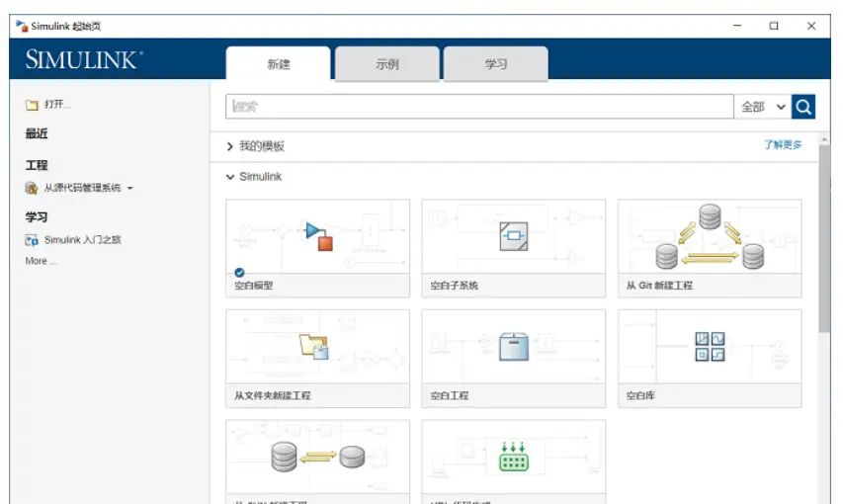Click the More ... link in sidebar
The width and height of the screenshot is (843, 504).
41,261
